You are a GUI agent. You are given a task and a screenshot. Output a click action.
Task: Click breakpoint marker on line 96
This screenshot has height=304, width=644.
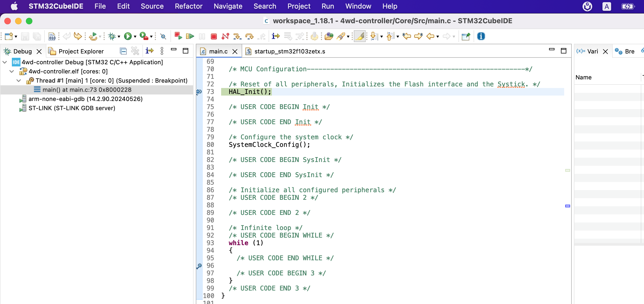pos(199,266)
